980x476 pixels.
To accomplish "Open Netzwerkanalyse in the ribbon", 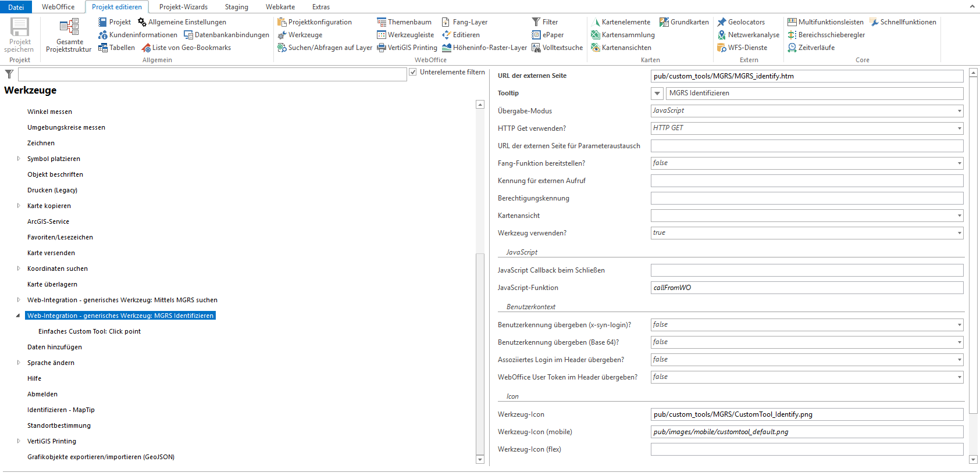I will coord(748,35).
